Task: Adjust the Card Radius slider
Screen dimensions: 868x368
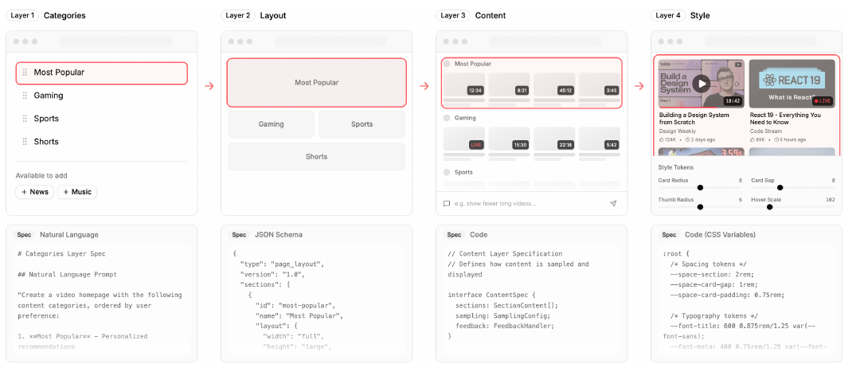Action: tap(700, 188)
